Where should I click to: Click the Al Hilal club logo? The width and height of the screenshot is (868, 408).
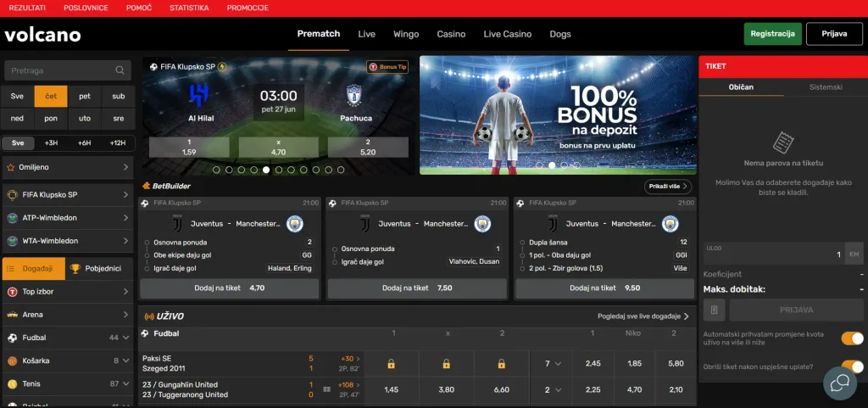pyautogui.click(x=198, y=95)
